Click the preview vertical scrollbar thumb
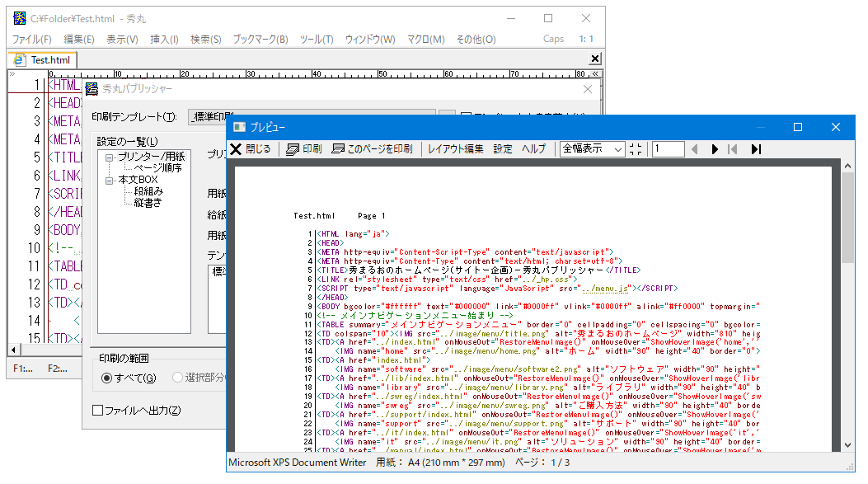The width and height of the screenshot is (868, 484). click(848, 218)
